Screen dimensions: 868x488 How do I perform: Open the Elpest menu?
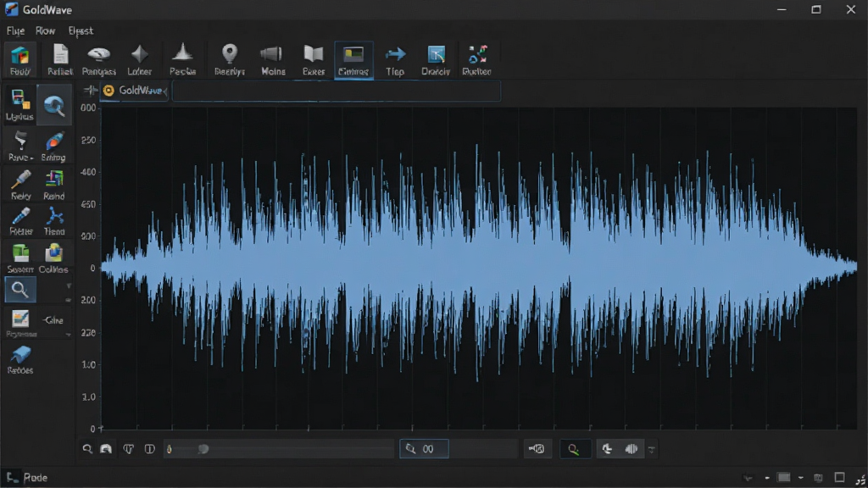tap(81, 31)
